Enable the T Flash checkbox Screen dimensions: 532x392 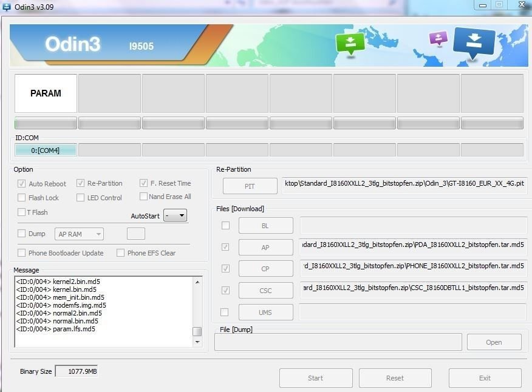(21, 212)
